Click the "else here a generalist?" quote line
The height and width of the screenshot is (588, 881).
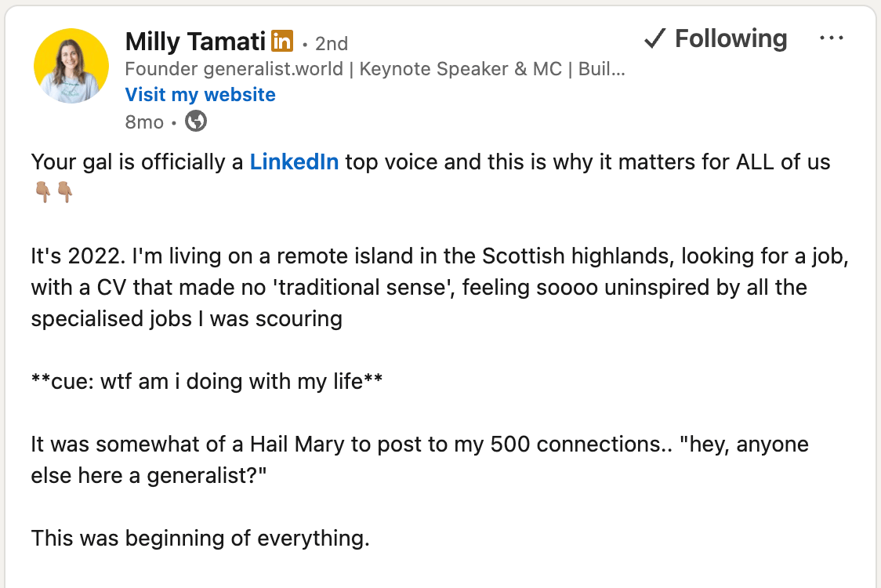[149, 476]
